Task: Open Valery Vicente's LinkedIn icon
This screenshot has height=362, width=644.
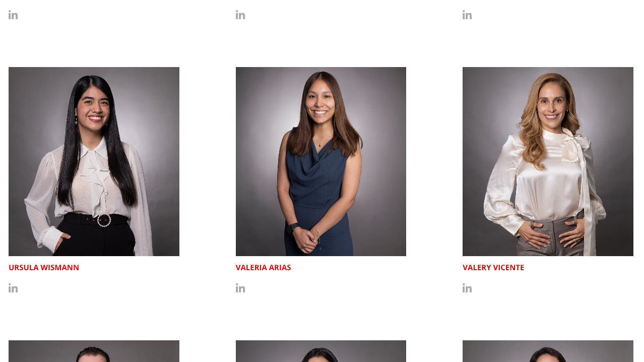Action: [x=467, y=288]
